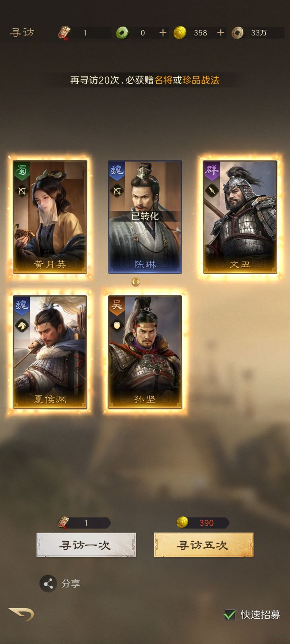The width and height of the screenshot is (290, 644).
Task: Open the converted 陈琳 hero card
Action: coord(145,217)
